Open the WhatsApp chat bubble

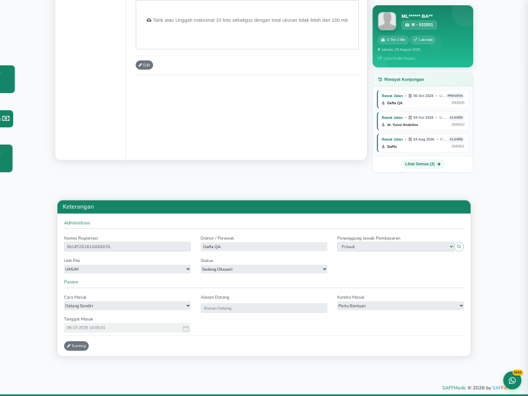(512, 380)
